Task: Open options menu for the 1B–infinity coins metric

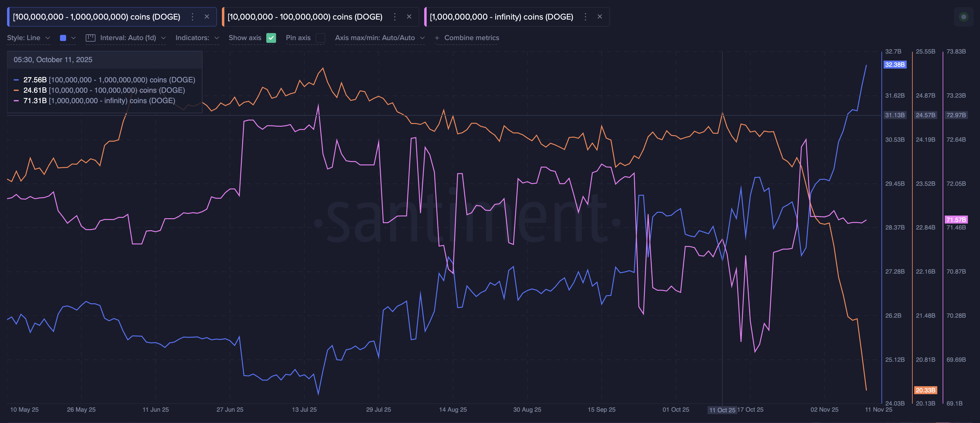Action: click(x=585, y=17)
